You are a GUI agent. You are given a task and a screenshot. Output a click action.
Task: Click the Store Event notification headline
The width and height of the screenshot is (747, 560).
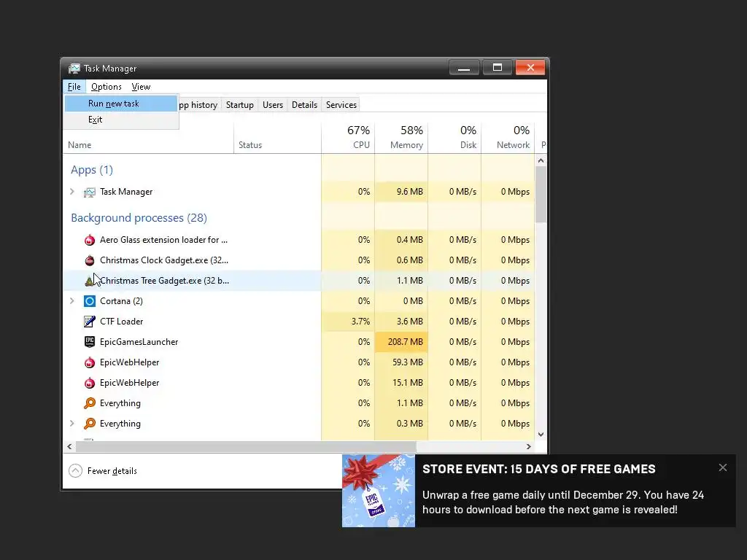click(x=539, y=469)
